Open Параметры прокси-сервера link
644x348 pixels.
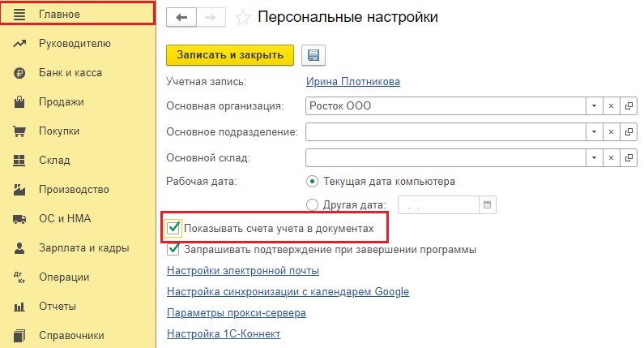(x=237, y=312)
